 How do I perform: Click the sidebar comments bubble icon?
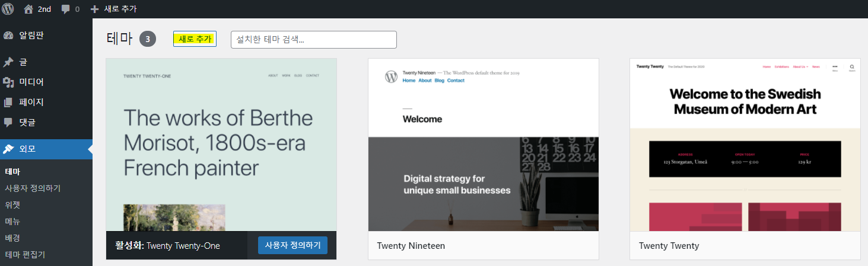pyautogui.click(x=8, y=123)
